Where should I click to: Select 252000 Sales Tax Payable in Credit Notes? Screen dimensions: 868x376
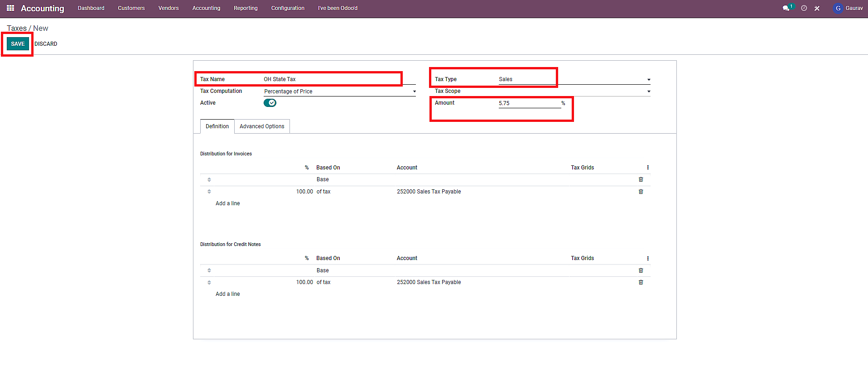429,282
